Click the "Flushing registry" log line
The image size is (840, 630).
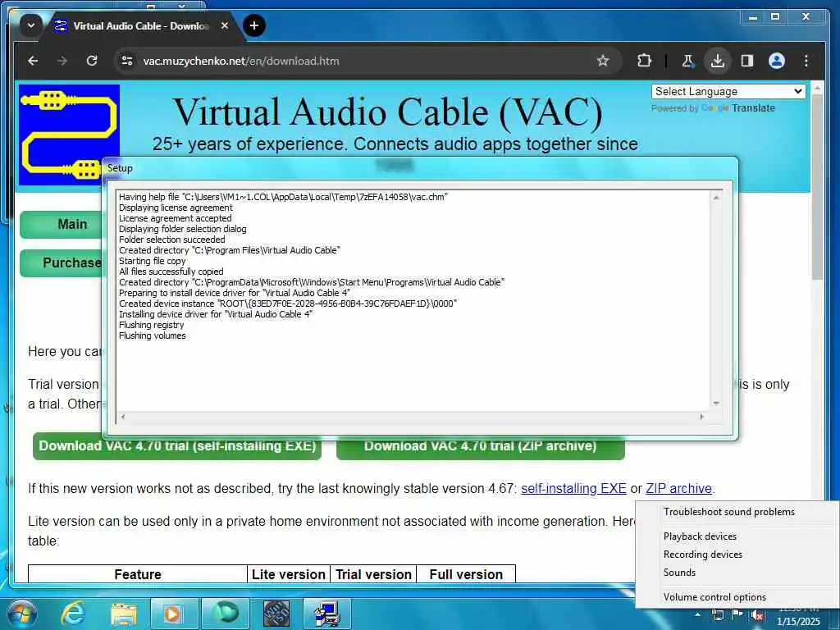tap(151, 325)
